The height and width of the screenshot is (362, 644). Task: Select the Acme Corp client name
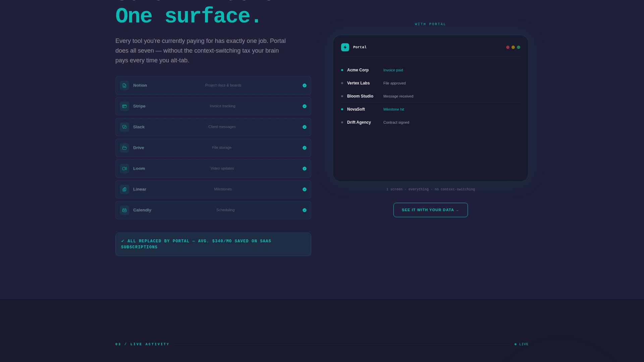(x=358, y=70)
